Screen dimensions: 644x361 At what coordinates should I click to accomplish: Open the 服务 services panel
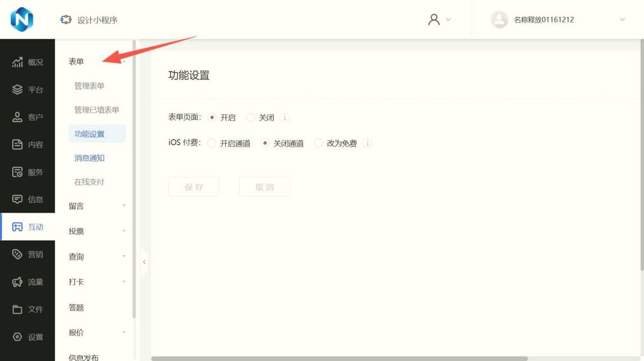click(x=27, y=172)
